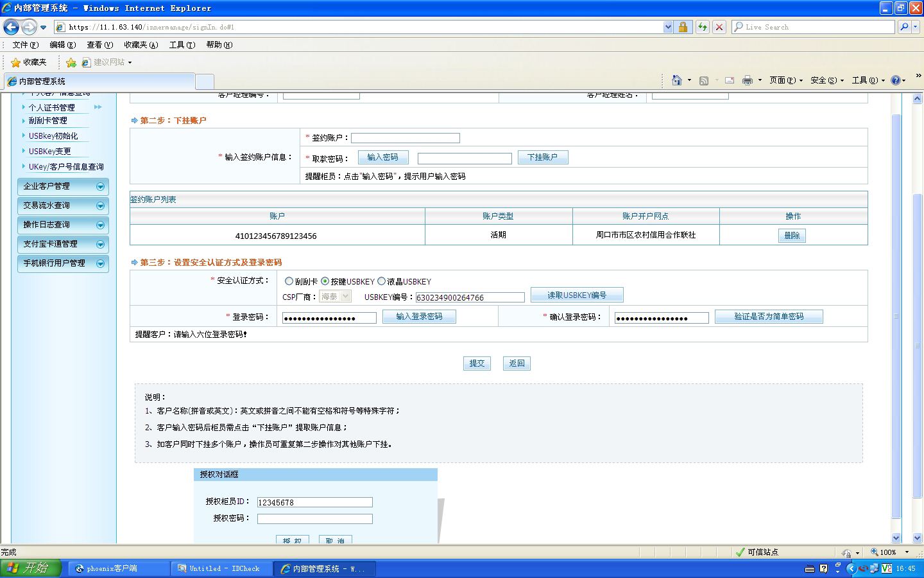
Task: Click the Home icon in command bar
Action: 676,80
